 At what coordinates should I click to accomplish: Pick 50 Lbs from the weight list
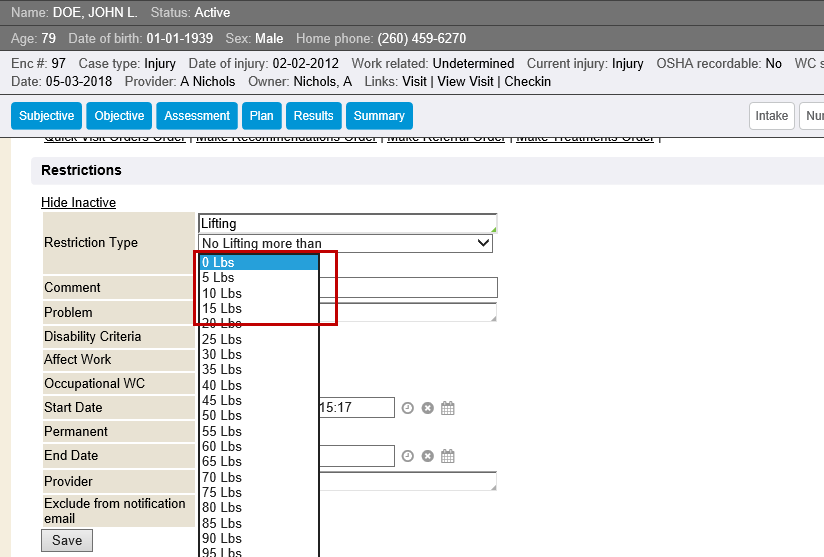(258, 416)
